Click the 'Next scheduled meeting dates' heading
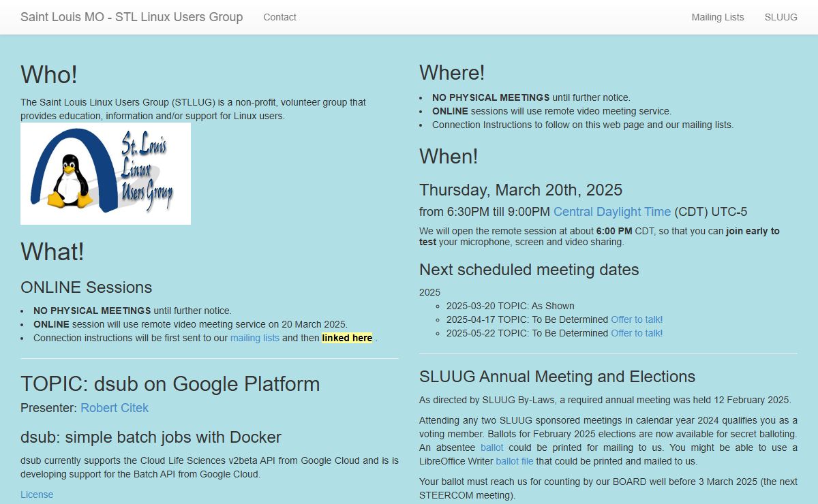818x504 pixels. pyautogui.click(x=529, y=270)
